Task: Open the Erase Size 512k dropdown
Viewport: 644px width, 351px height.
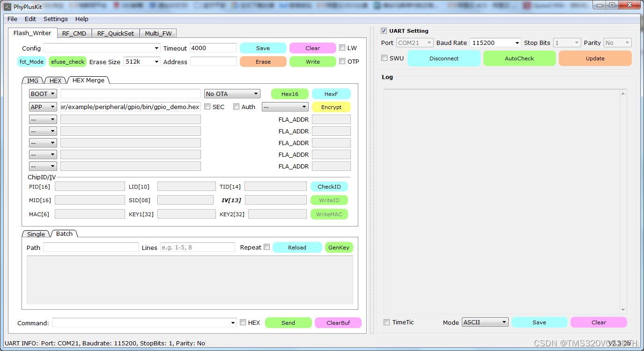Action: (x=156, y=62)
